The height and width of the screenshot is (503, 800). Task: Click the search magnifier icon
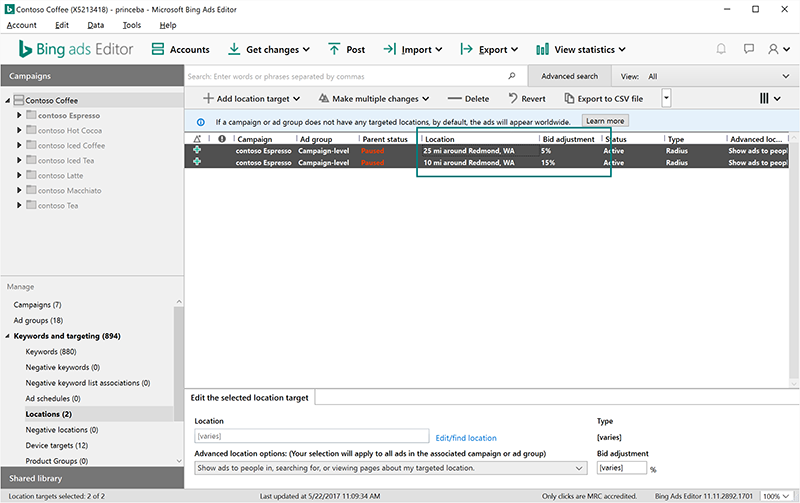coord(512,76)
